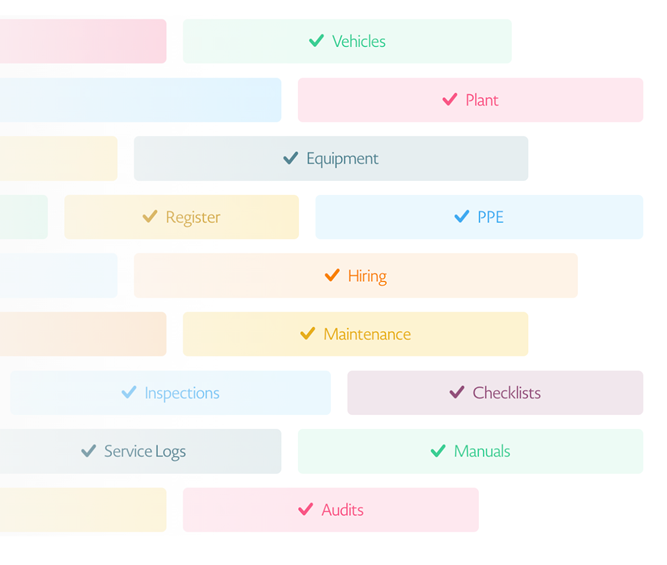Toggle the Manuals green checkmark
This screenshot has height=565, width=667.
point(438,451)
